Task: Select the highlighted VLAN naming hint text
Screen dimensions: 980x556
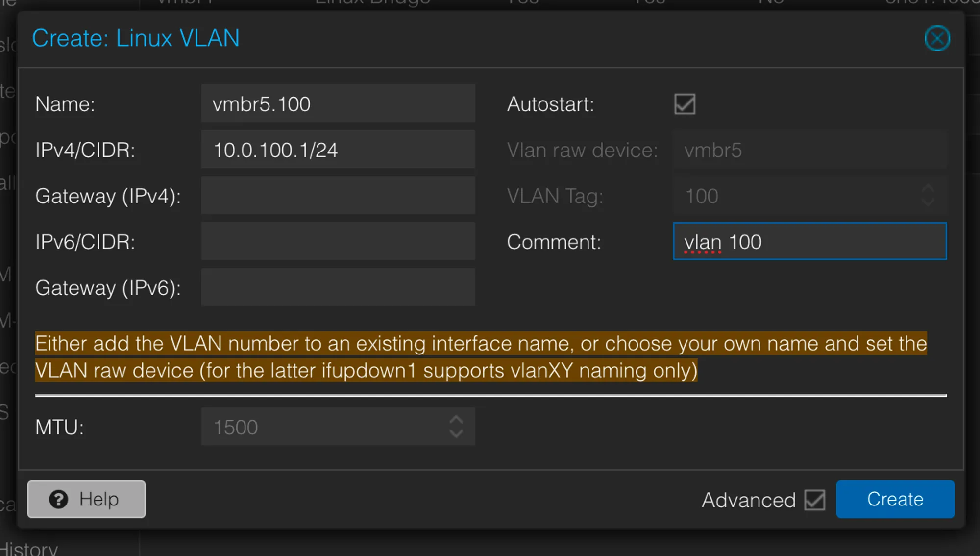Action: tap(480, 356)
